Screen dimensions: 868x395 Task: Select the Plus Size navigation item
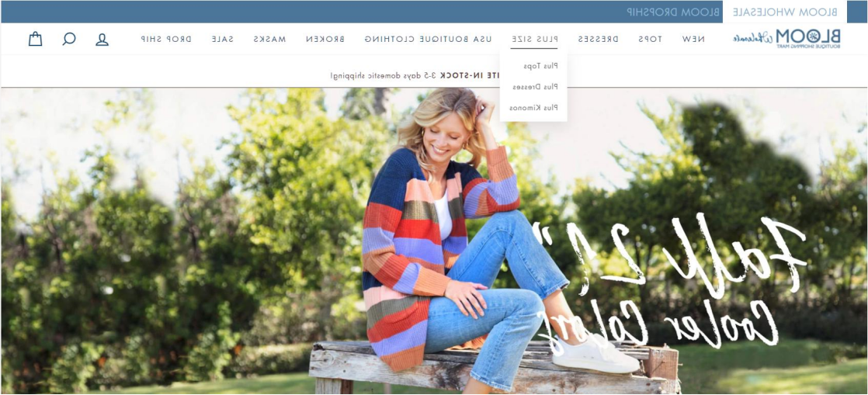534,40
